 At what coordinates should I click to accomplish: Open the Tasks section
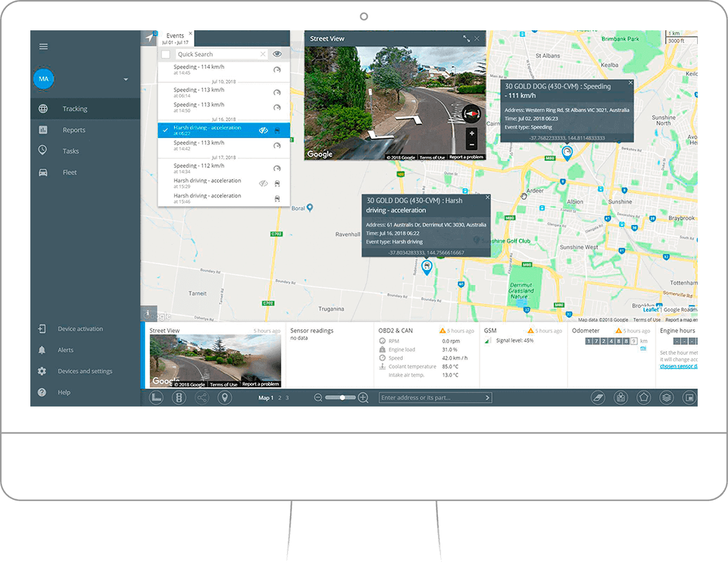coord(86,151)
